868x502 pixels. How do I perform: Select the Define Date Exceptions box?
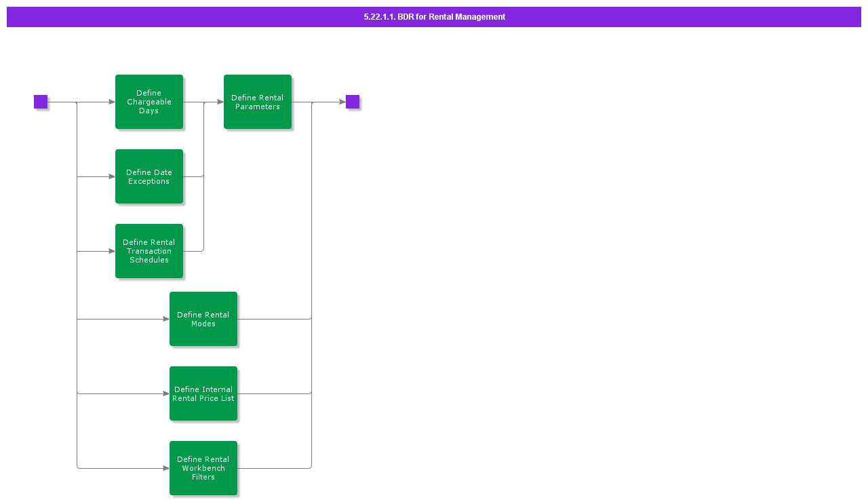pyautogui.click(x=149, y=176)
